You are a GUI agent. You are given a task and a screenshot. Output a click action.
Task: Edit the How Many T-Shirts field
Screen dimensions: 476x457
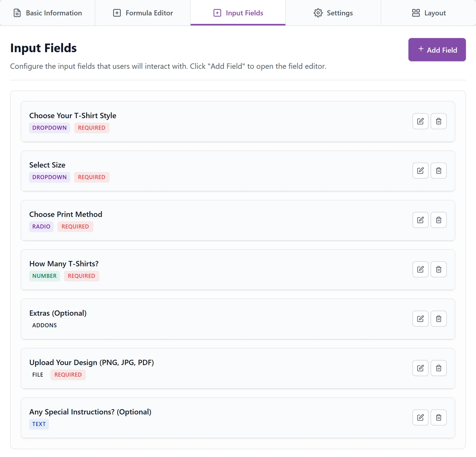click(x=420, y=269)
